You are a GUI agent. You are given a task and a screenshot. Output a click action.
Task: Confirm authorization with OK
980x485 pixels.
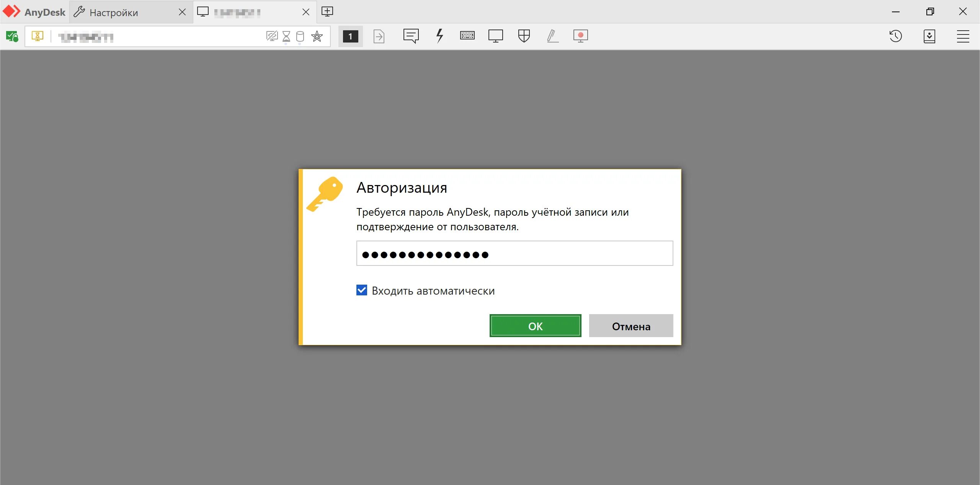(x=535, y=326)
